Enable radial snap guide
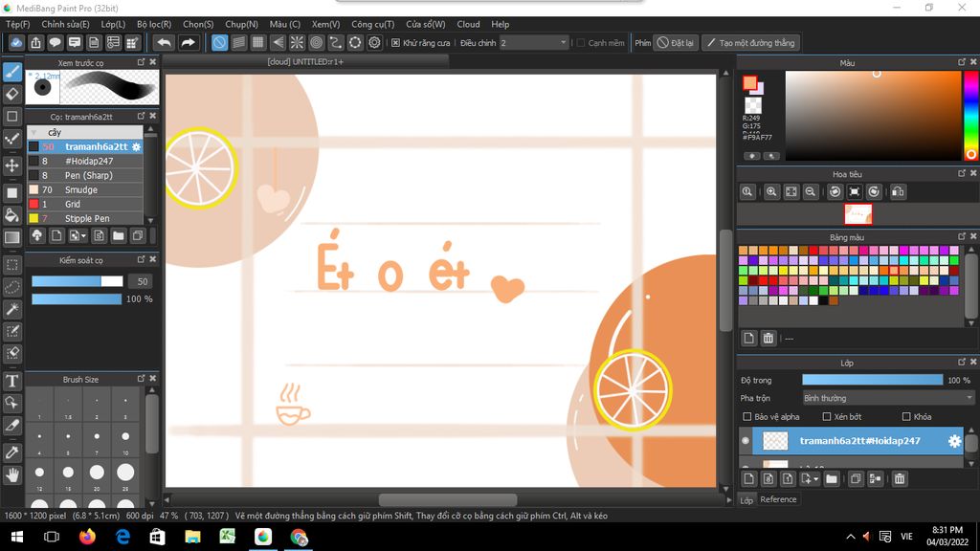 297,42
